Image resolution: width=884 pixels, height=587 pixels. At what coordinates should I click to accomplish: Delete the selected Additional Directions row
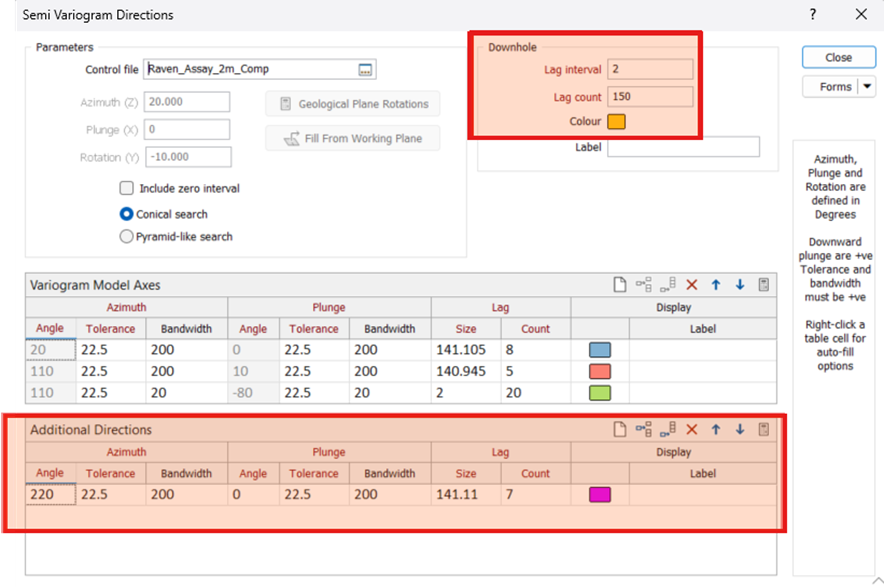point(691,429)
